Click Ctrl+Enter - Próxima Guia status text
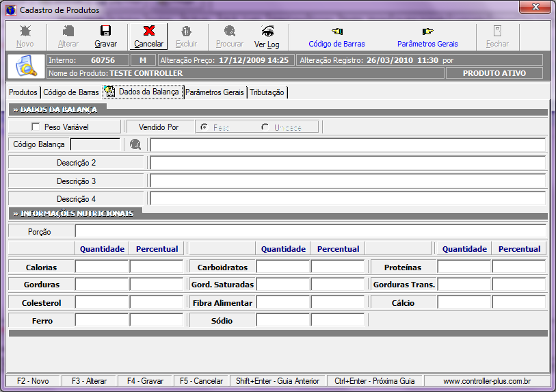Screen dimensions: 556x392 pos(375,380)
